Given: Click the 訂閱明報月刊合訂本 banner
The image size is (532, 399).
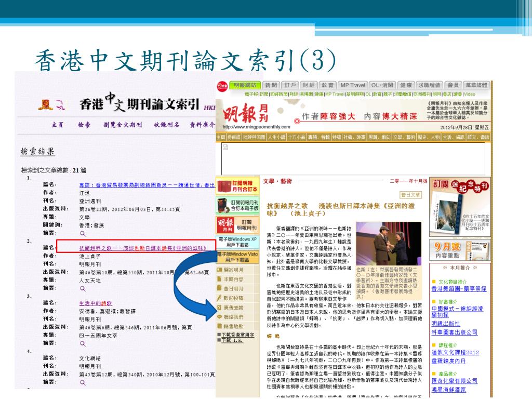Looking at the screenshot, I should 237,187.
